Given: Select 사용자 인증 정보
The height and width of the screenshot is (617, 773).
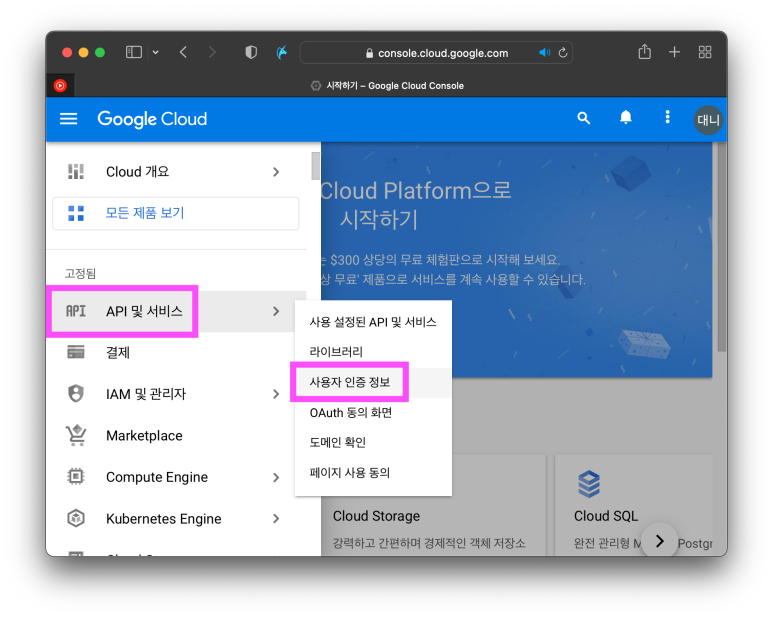Looking at the screenshot, I should click(x=373, y=382).
